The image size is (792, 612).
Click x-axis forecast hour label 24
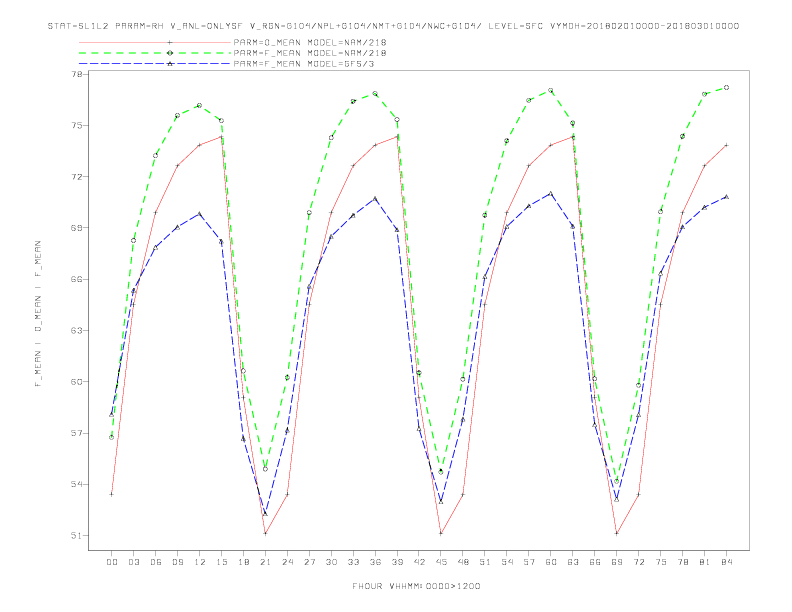coord(287,562)
